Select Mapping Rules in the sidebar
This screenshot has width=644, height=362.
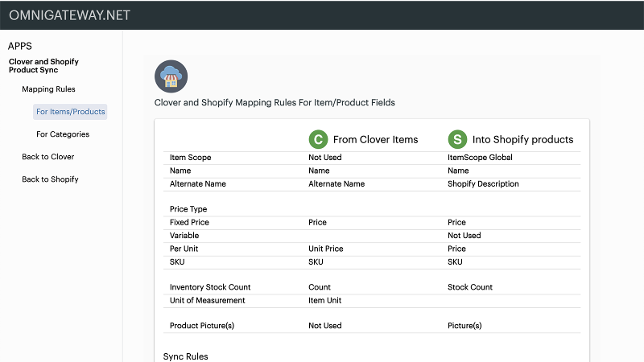point(48,89)
